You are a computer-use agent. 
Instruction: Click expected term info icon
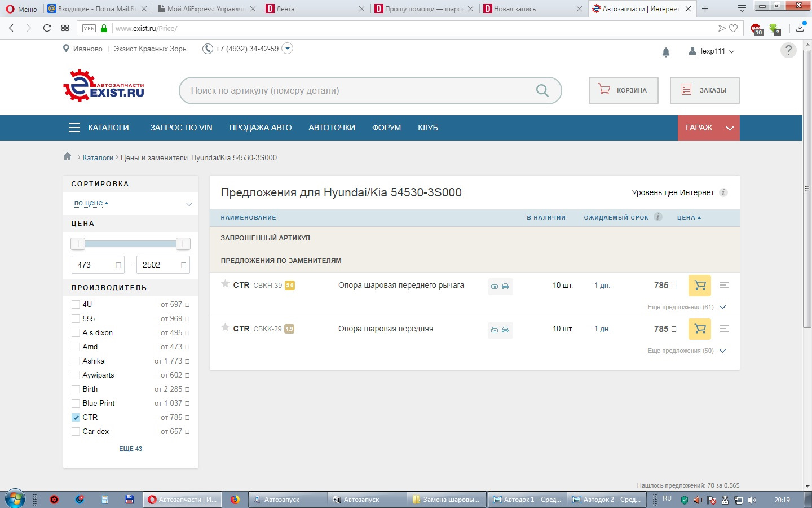point(657,217)
